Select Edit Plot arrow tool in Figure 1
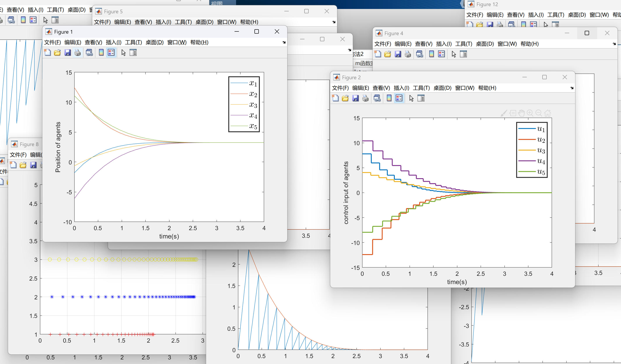The height and width of the screenshot is (364, 621). tap(124, 52)
